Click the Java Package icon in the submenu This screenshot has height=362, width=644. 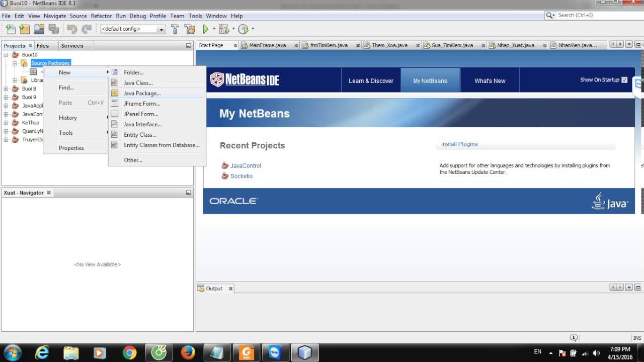[115, 93]
